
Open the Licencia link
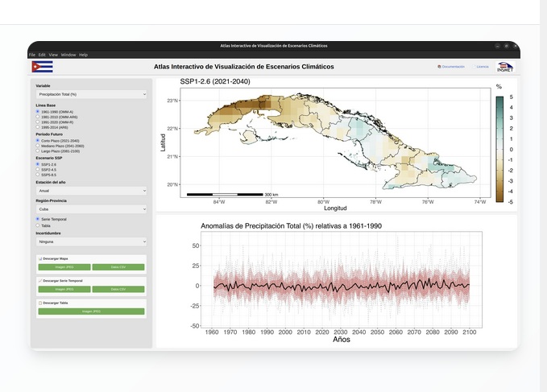[x=482, y=67]
